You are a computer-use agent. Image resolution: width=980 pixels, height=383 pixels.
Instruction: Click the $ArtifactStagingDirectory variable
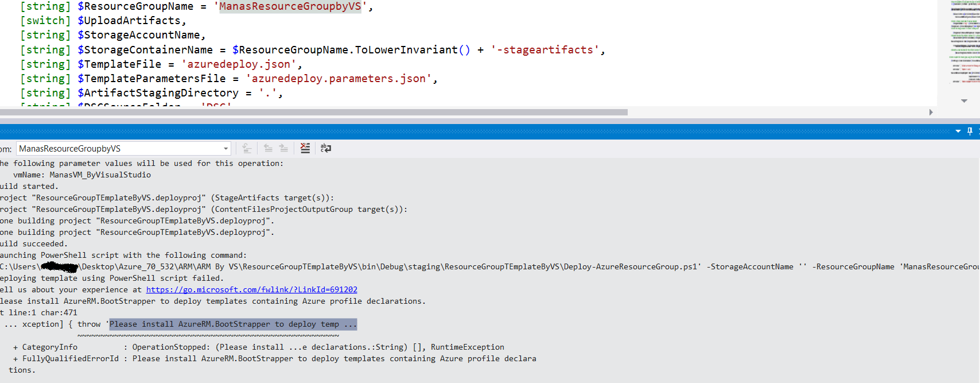(158, 93)
